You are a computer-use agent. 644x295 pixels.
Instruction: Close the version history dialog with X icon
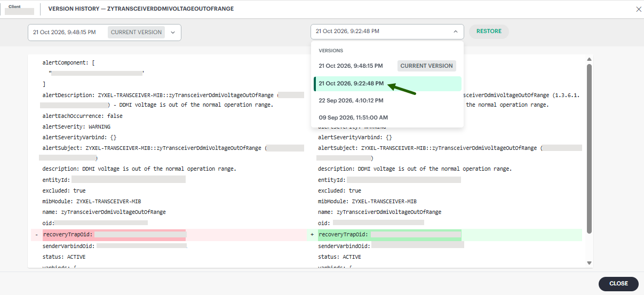639,9
